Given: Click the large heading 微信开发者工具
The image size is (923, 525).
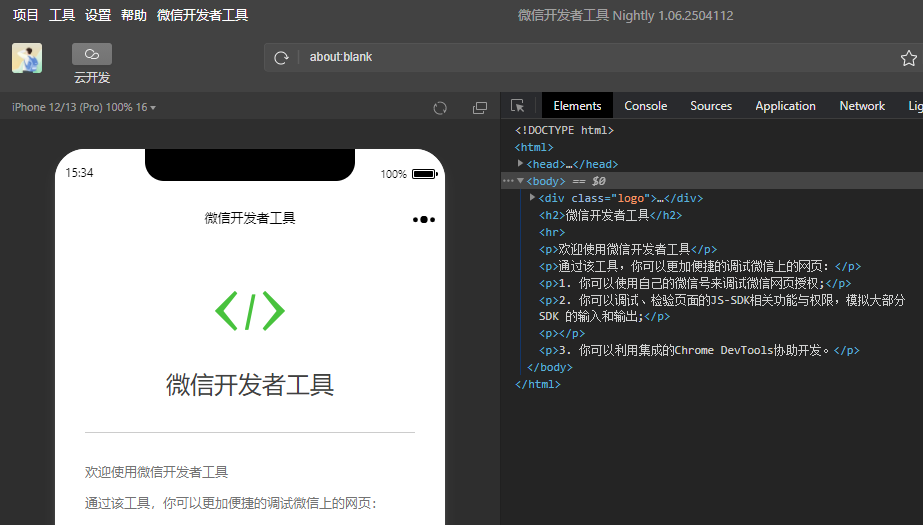Looking at the screenshot, I should coord(250,385).
